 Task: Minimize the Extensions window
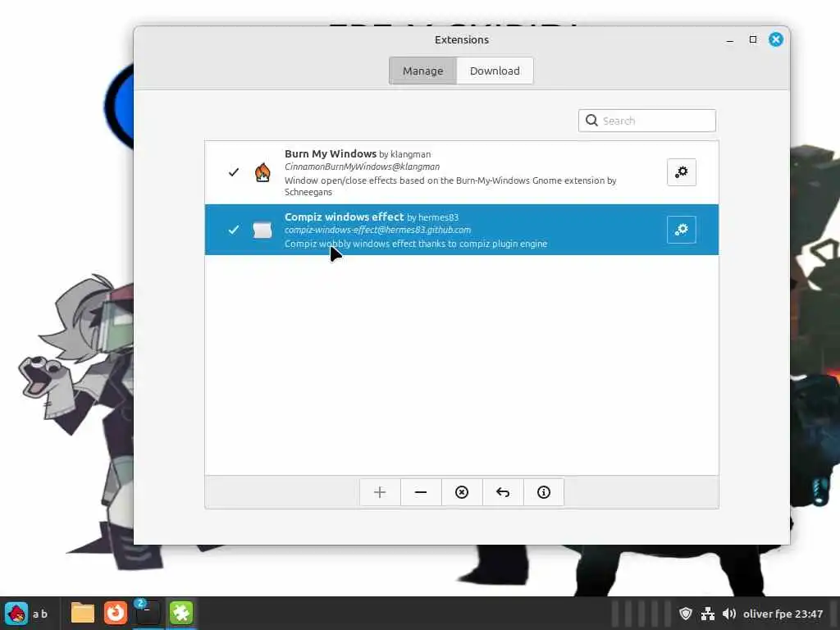[729, 40]
